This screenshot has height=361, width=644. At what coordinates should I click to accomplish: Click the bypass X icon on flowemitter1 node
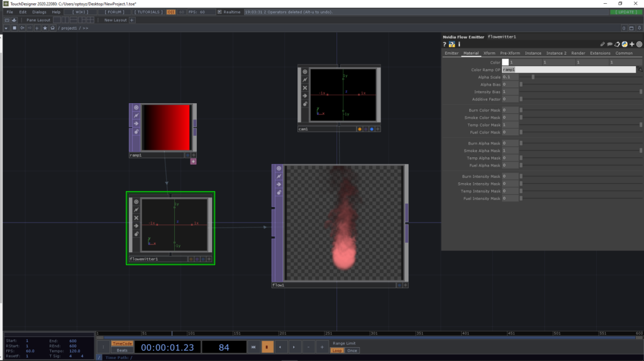coord(136,218)
